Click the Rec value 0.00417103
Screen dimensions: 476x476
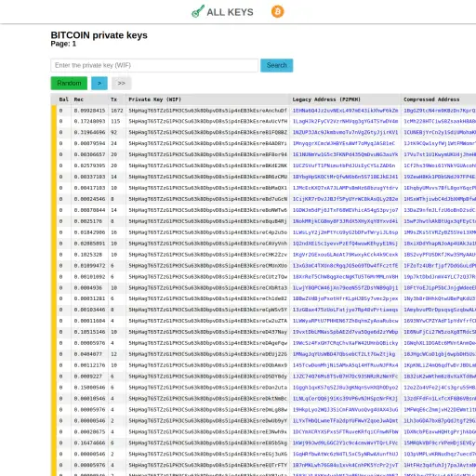(x=89, y=188)
